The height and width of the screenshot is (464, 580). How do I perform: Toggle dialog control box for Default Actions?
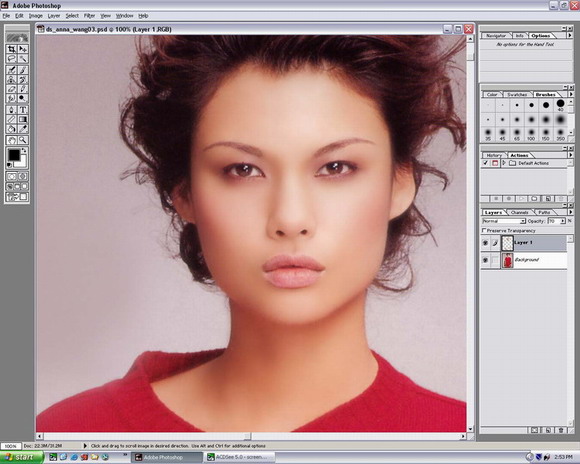click(495, 163)
